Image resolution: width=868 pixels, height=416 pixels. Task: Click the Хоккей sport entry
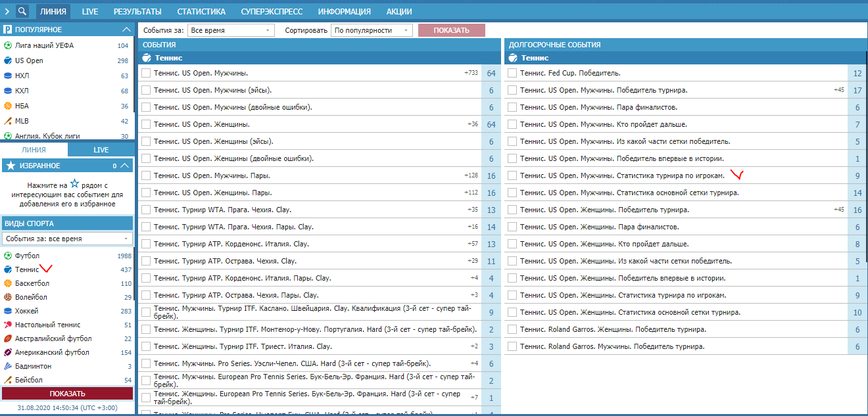pos(27,311)
